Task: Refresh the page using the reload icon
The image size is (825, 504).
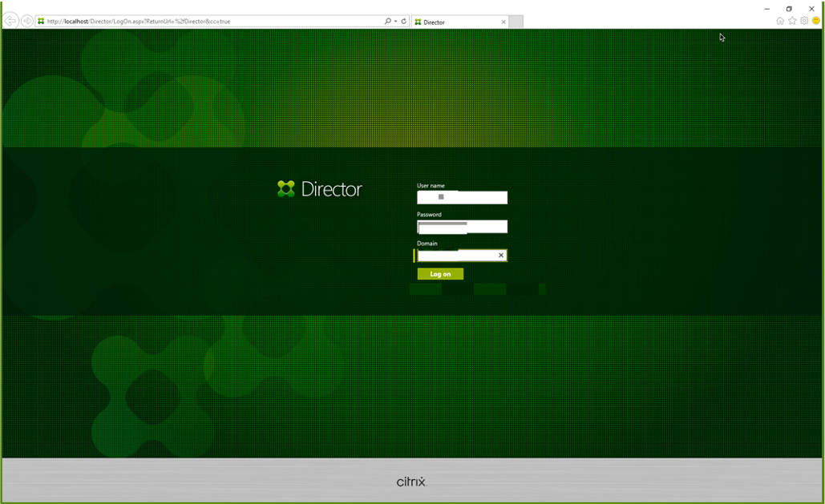Action: tap(404, 22)
